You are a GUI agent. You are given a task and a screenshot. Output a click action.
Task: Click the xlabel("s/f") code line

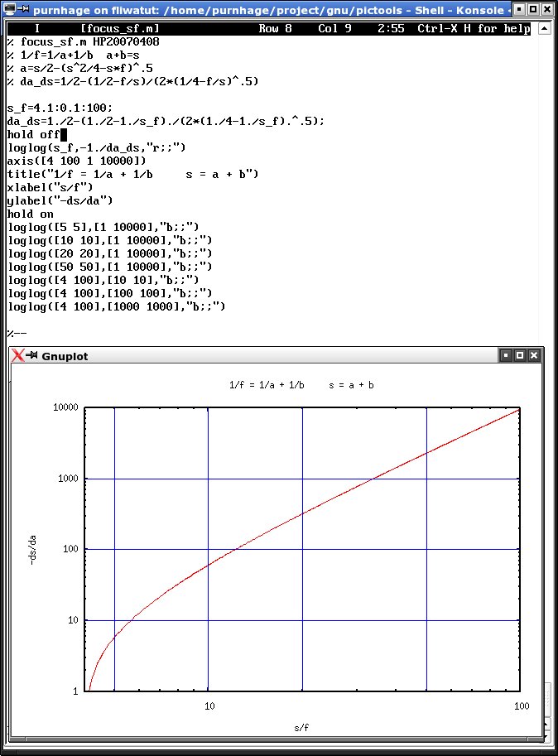(x=50, y=188)
